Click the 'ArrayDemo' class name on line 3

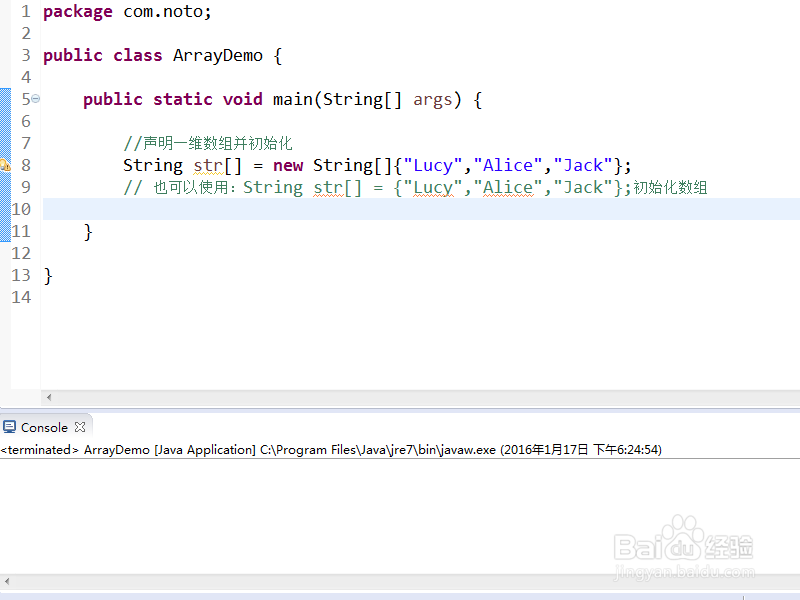tap(218, 55)
